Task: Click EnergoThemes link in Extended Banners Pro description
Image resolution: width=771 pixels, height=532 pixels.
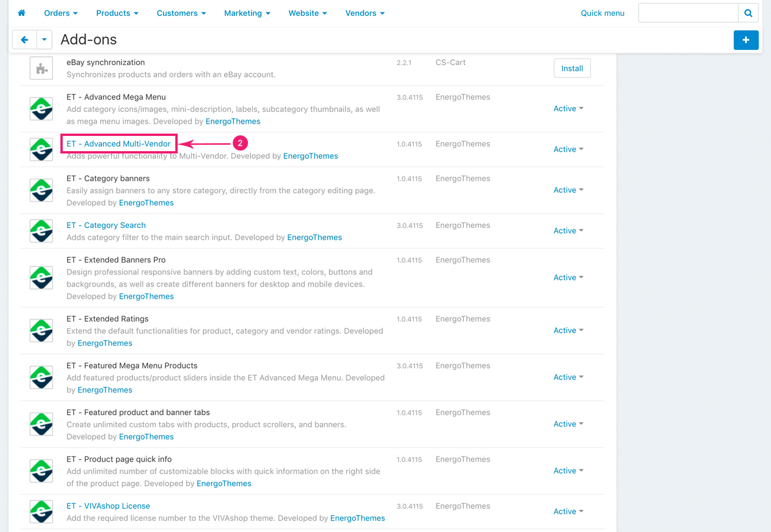Action: click(x=147, y=296)
